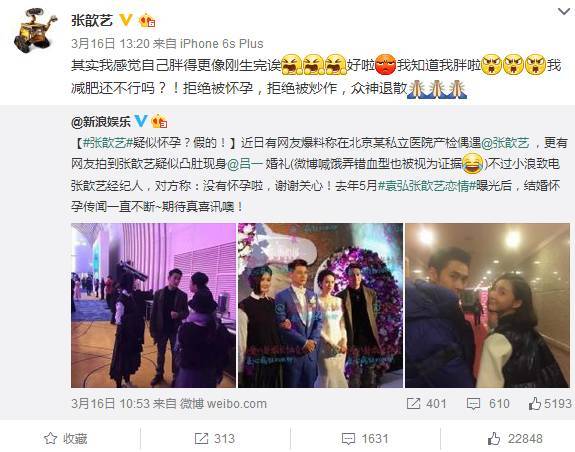The width and height of the screenshot is (575, 452).
Task: Click the gold verified V badge
Action: [x=126, y=20]
